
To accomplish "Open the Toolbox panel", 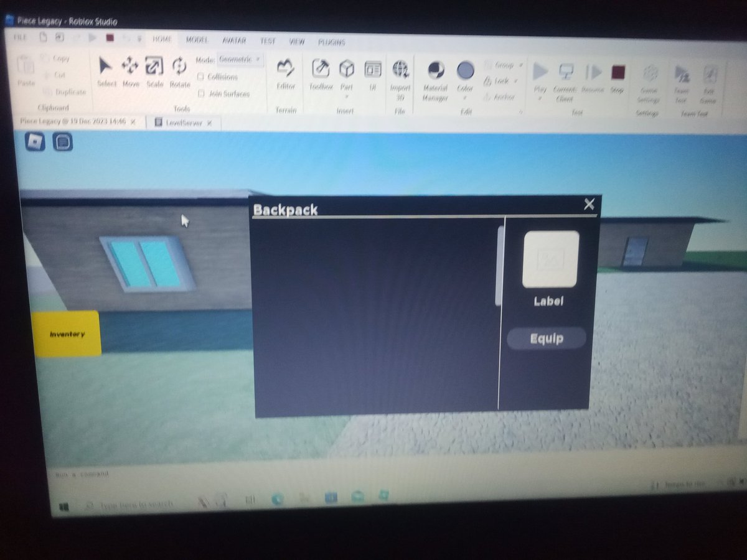I will (x=321, y=75).
